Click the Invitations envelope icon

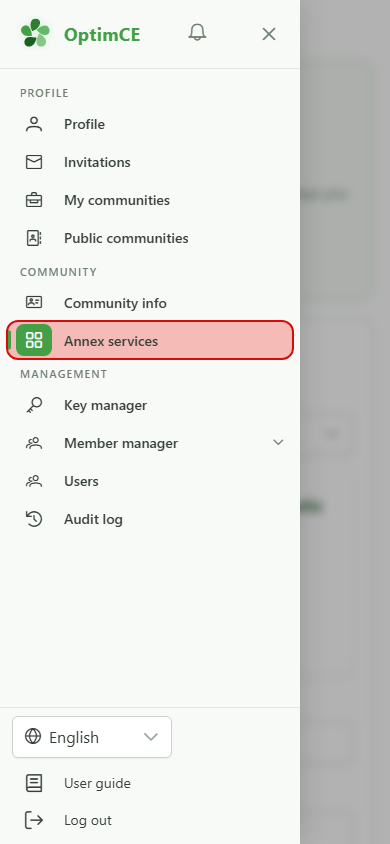pos(34,162)
